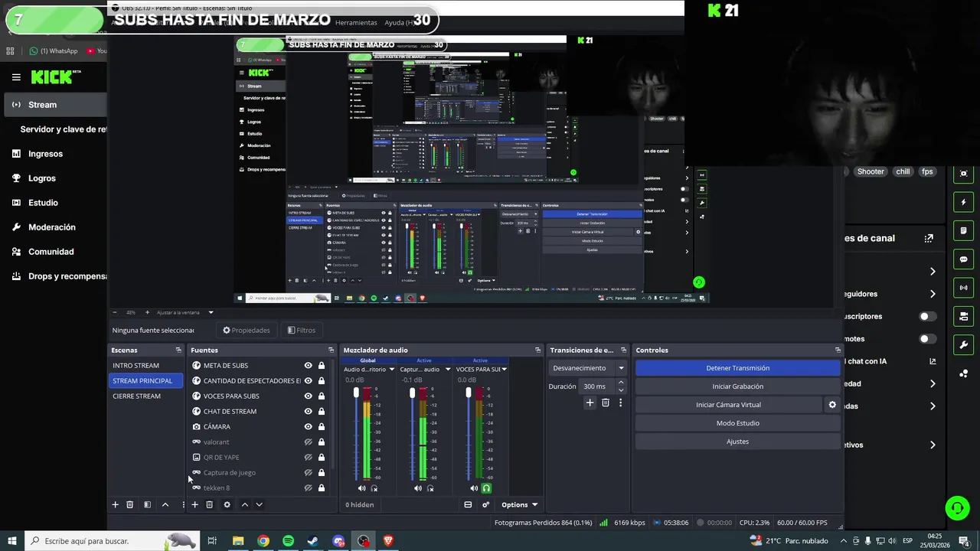Open Audio del escritorio channel dropdown
980x551 pixels.
click(x=391, y=370)
